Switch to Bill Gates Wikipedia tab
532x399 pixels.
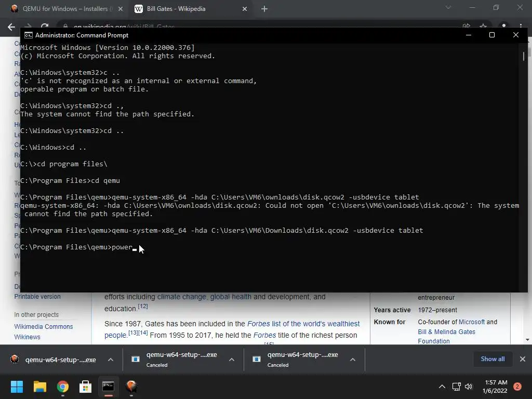pos(176,9)
